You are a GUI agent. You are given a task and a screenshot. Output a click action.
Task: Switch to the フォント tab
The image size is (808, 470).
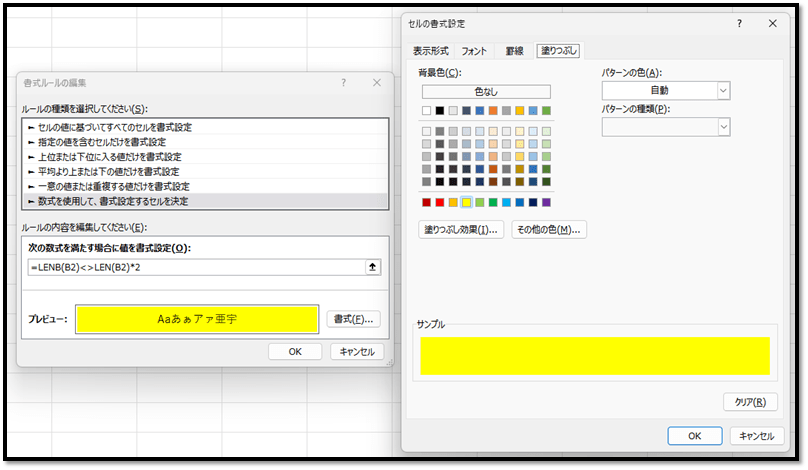click(x=474, y=51)
